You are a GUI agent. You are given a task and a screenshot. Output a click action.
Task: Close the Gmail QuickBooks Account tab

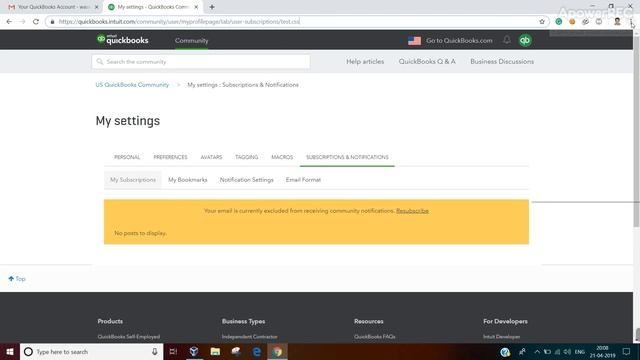tap(96, 7)
